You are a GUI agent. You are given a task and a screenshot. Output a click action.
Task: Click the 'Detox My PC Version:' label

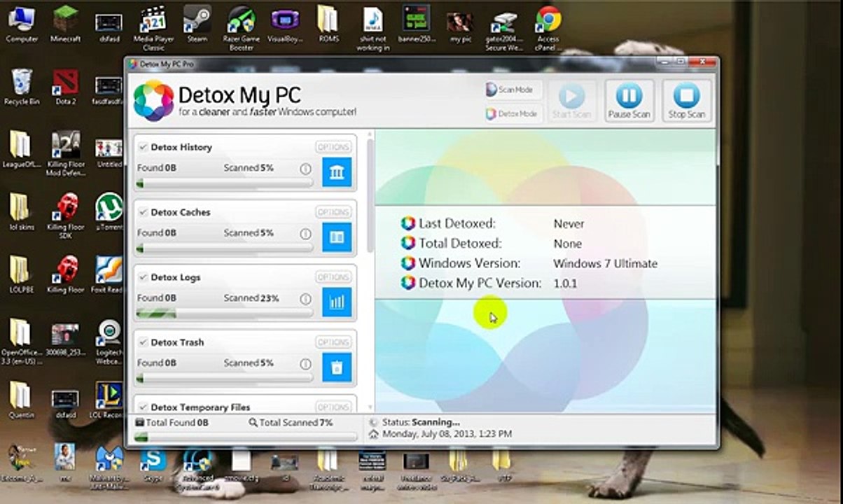coord(480,283)
